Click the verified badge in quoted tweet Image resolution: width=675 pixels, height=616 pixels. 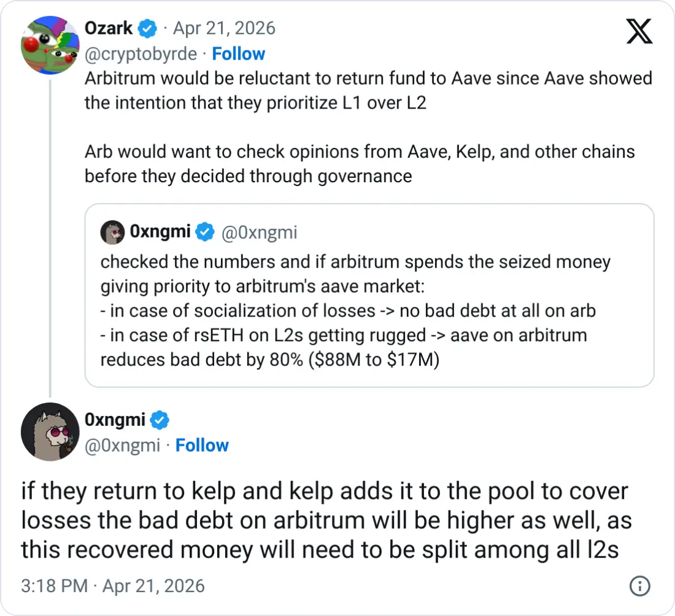(204, 232)
